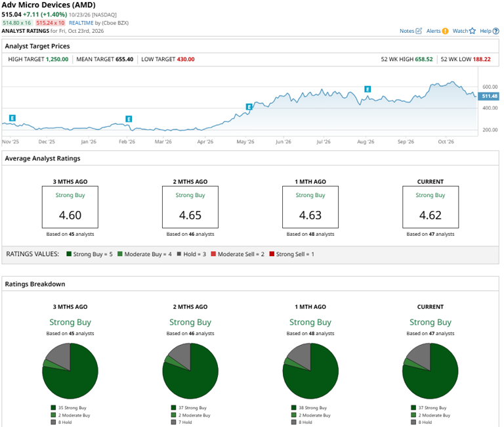Click the CURRENT 4.62 rating box

(x=430, y=207)
